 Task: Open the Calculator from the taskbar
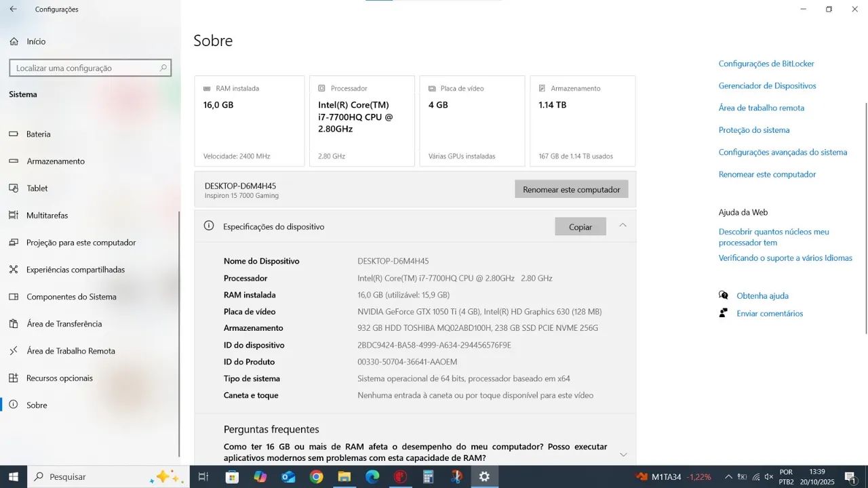click(x=428, y=476)
